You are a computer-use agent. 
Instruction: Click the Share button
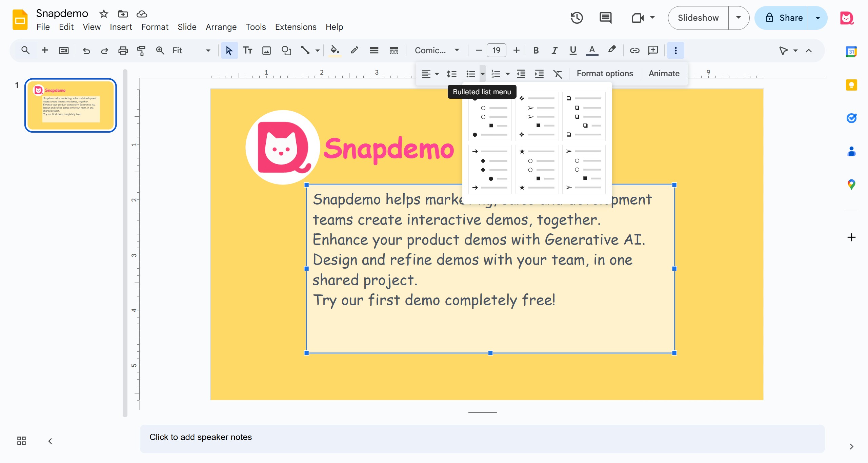click(x=782, y=18)
